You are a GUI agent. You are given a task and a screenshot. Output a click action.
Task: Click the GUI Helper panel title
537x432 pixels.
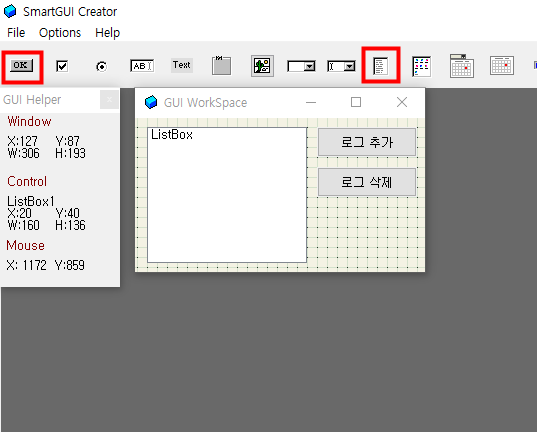pos(32,100)
